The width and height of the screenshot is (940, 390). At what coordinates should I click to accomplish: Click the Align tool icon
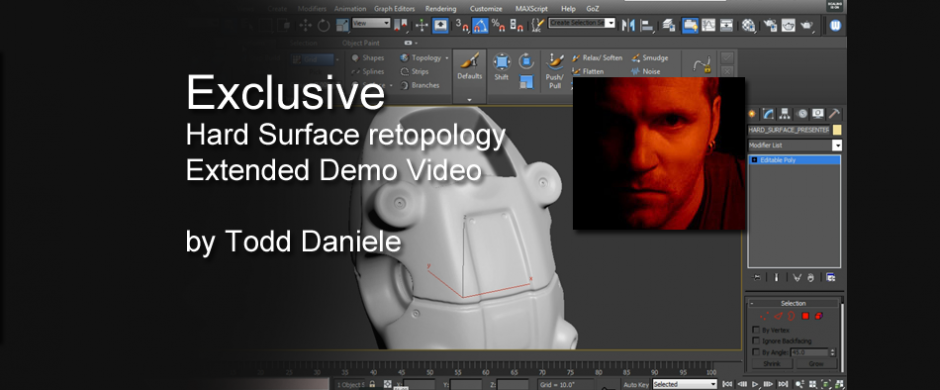click(647, 25)
